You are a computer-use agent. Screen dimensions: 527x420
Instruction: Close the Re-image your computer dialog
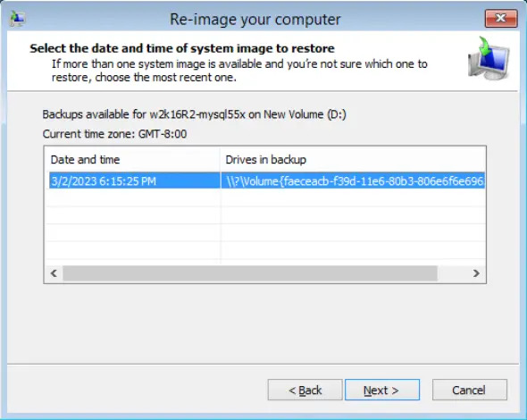point(501,18)
